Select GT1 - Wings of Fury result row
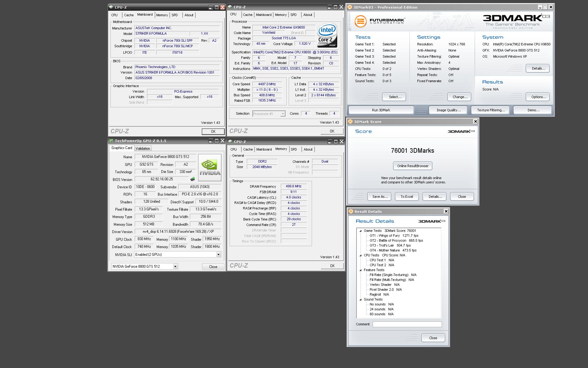 click(x=394, y=236)
